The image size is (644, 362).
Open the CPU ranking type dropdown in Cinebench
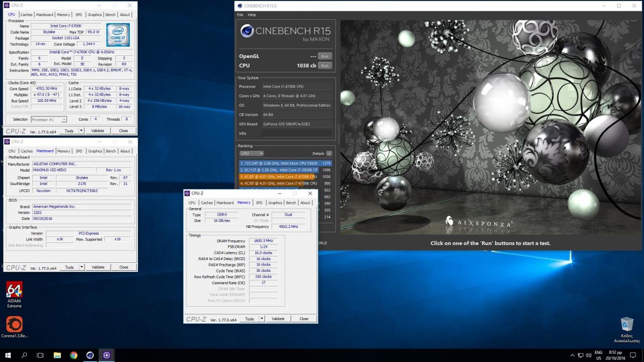pyautogui.click(x=252, y=153)
